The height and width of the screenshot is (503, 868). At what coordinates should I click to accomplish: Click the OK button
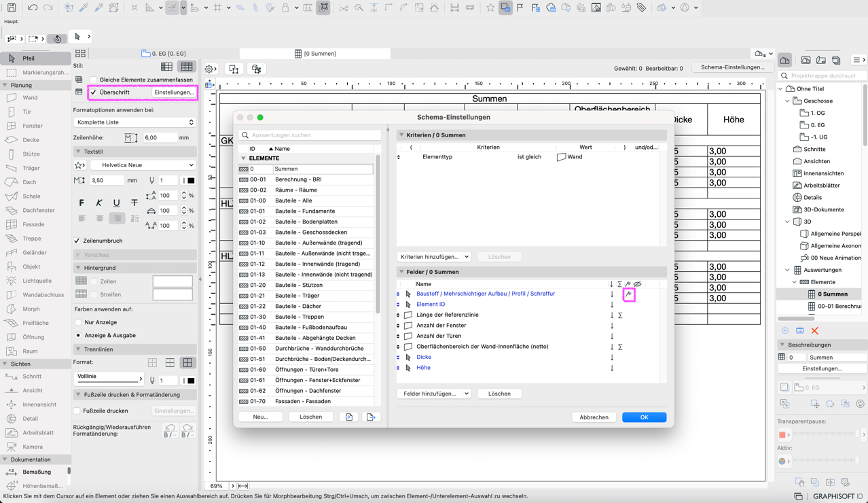(644, 417)
